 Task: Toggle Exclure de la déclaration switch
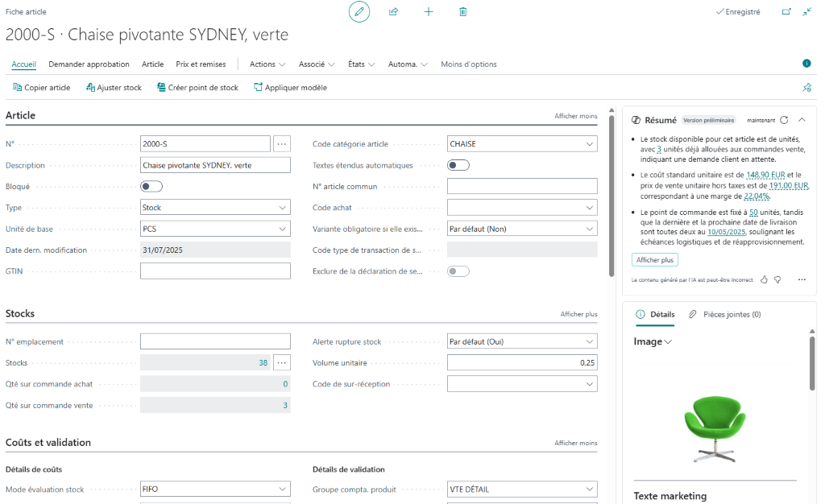point(458,271)
